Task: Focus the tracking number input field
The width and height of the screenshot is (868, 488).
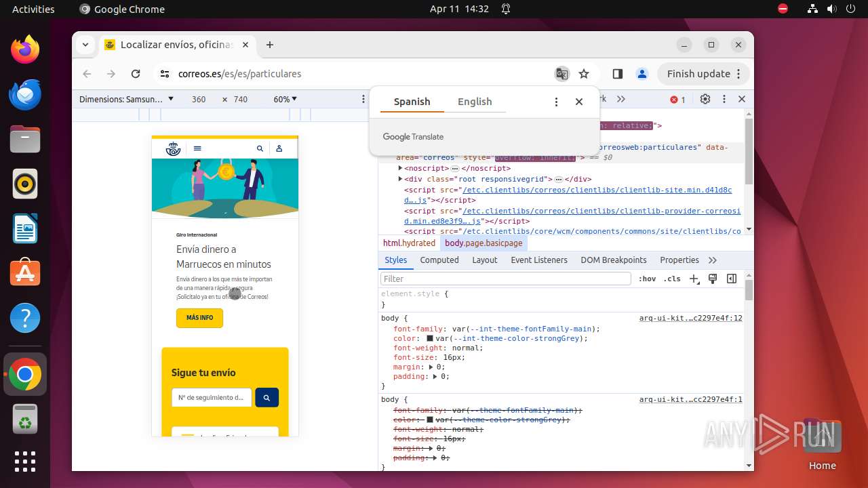Action: click(212, 398)
